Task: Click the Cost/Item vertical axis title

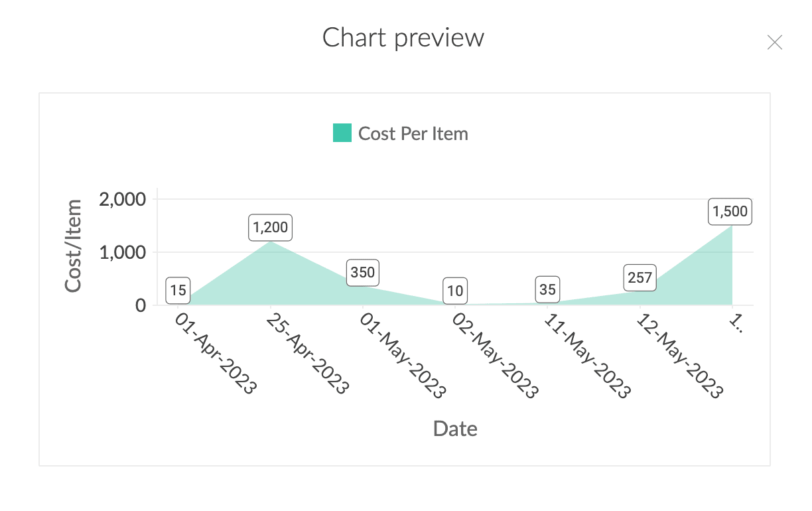Action: tap(73, 246)
